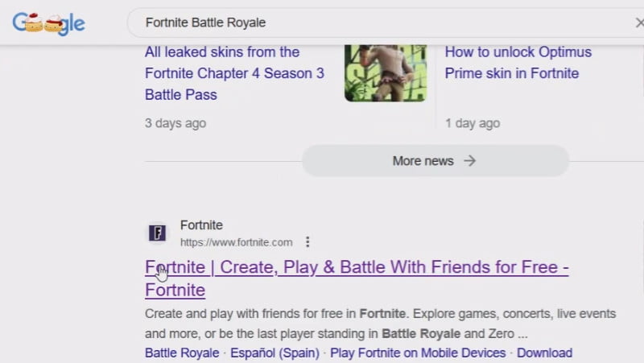Open the Battle Royale sitelink
The image size is (644, 363).
182,353
